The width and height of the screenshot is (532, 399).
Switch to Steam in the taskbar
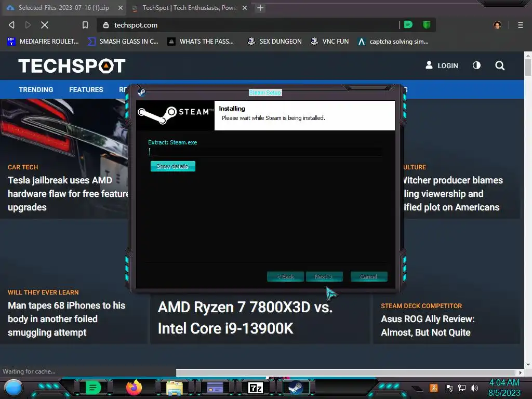pos(296,388)
